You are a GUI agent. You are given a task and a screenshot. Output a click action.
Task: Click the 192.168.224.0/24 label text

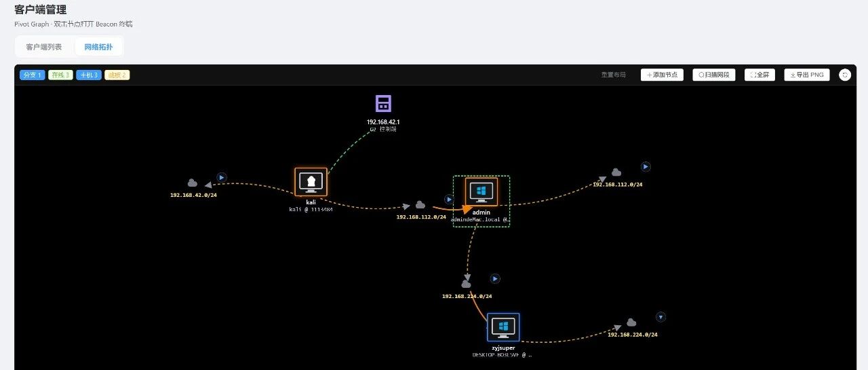point(633,335)
